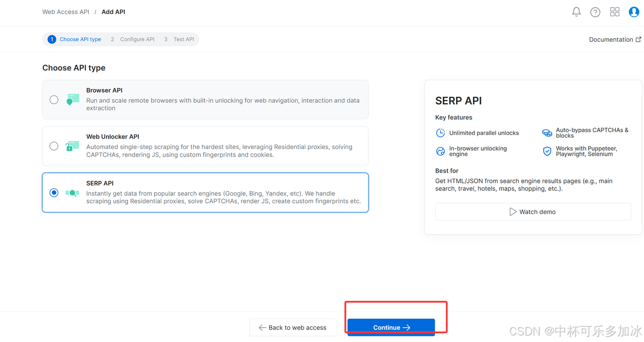
Task: Click the Browser API card title
Action: click(x=104, y=90)
